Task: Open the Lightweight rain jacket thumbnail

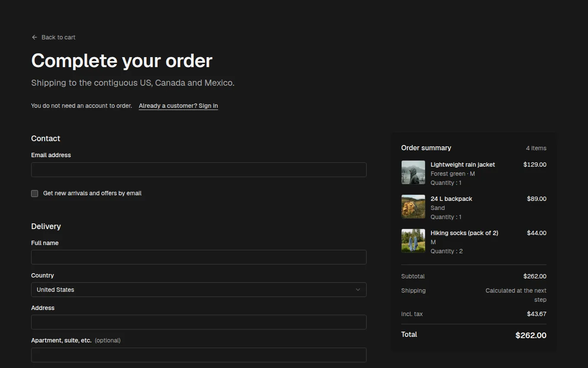Action: (x=413, y=172)
